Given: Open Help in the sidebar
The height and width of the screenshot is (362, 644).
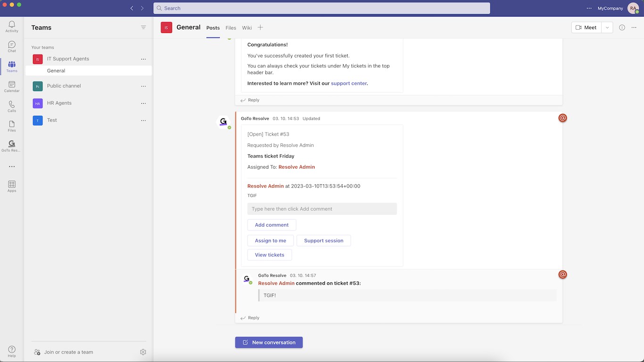Looking at the screenshot, I should click(12, 351).
